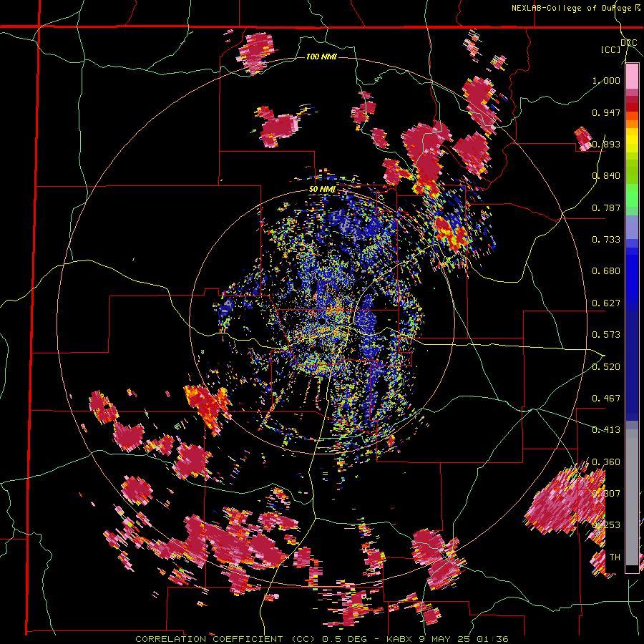Screen dimensions: 644x644
Task: Click the Correlation Coefficient caption at bottom
Action: coord(322,639)
